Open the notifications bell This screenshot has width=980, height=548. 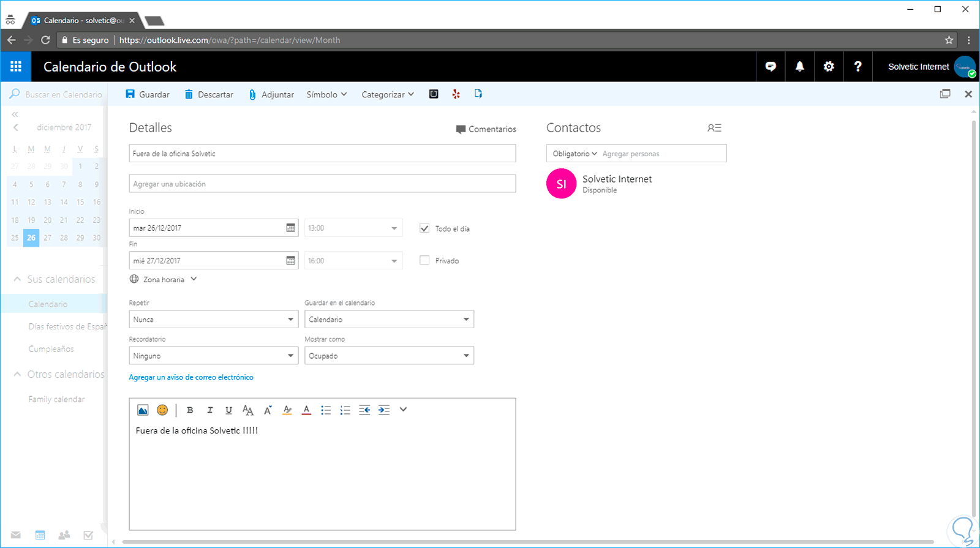(800, 67)
